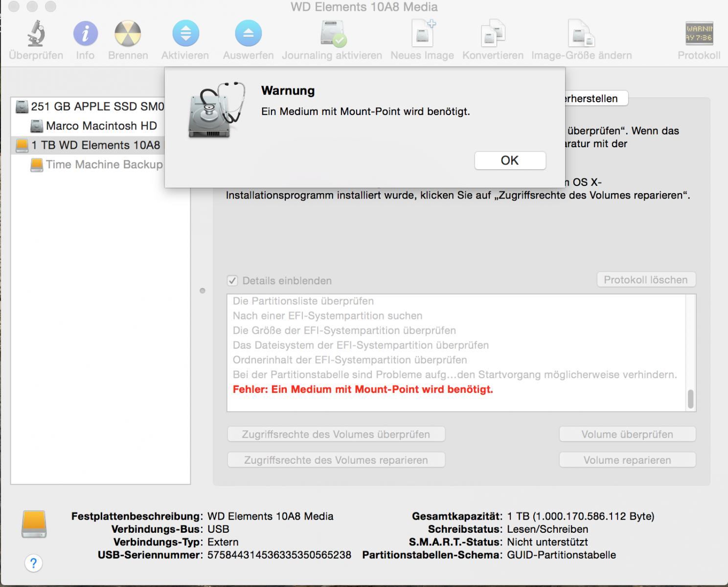The width and height of the screenshot is (728, 587).
Task: Open the Protokoll log icon
Action: click(x=699, y=33)
